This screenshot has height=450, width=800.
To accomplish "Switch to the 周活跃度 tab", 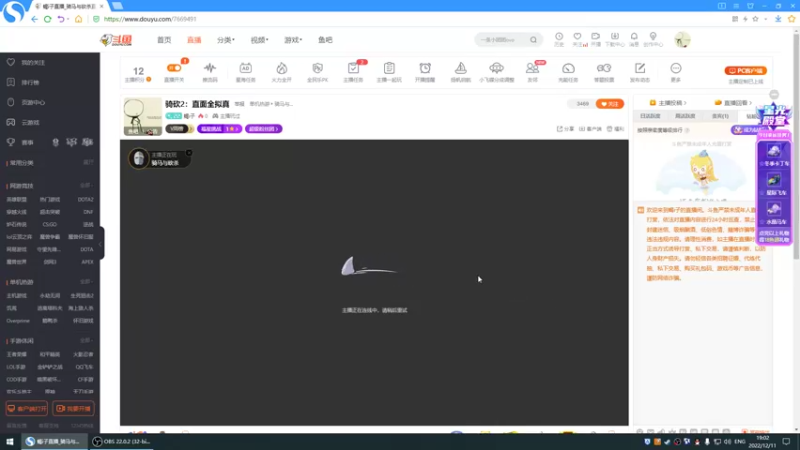I will pyautogui.click(x=685, y=116).
